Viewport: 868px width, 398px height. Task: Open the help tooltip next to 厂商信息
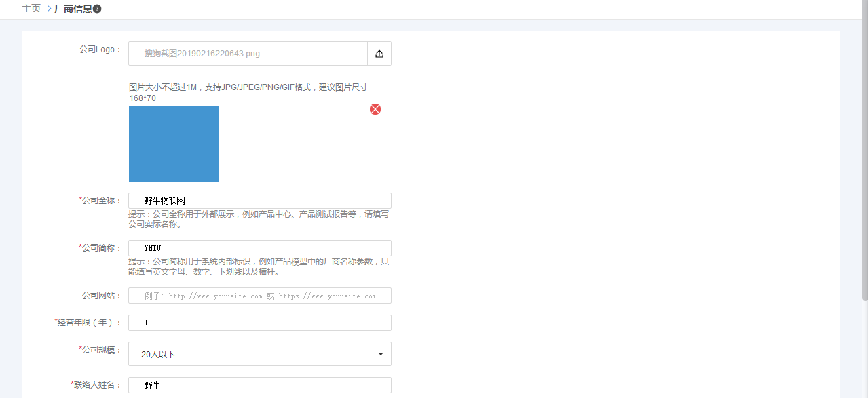click(x=98, y=9)
